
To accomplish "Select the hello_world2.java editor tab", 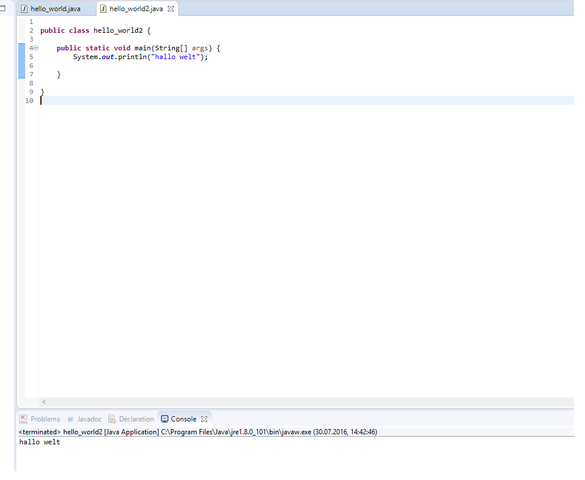I will pos(136,9).
